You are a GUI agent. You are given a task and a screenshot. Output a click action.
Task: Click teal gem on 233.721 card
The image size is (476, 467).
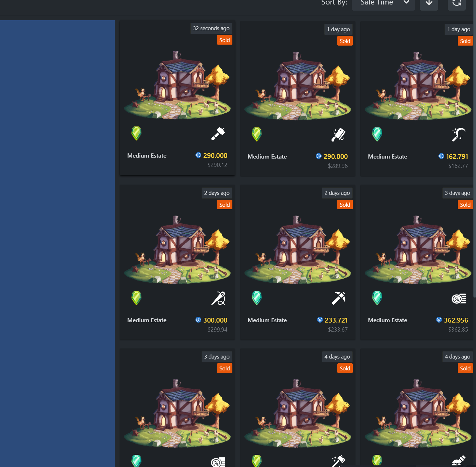point(257,298)
